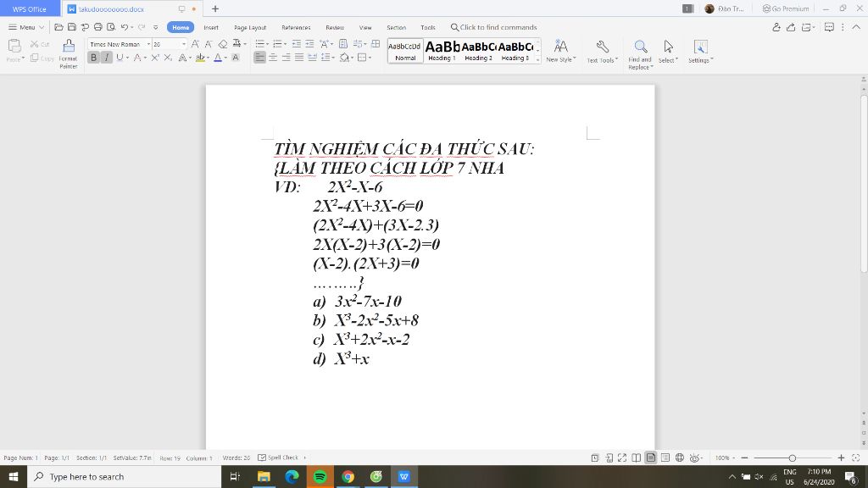Apply the Normal style
The height and width of the screenshot is (488, 868).
[405, 51]
